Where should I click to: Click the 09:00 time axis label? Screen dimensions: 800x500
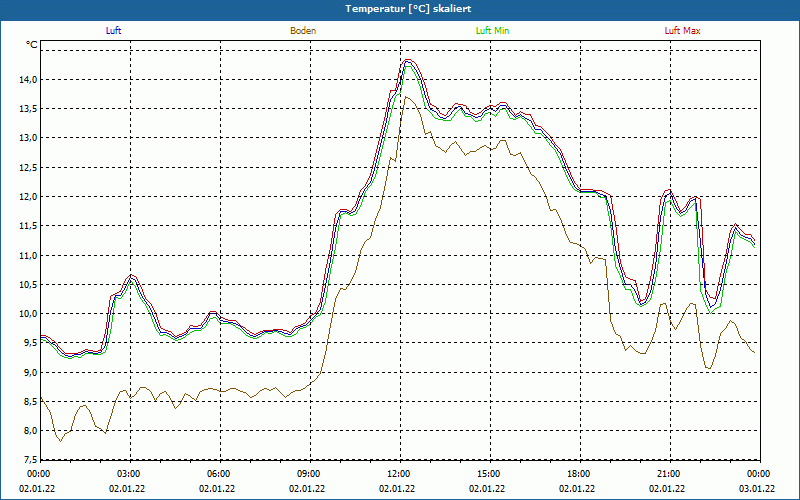tap(310, 474)
